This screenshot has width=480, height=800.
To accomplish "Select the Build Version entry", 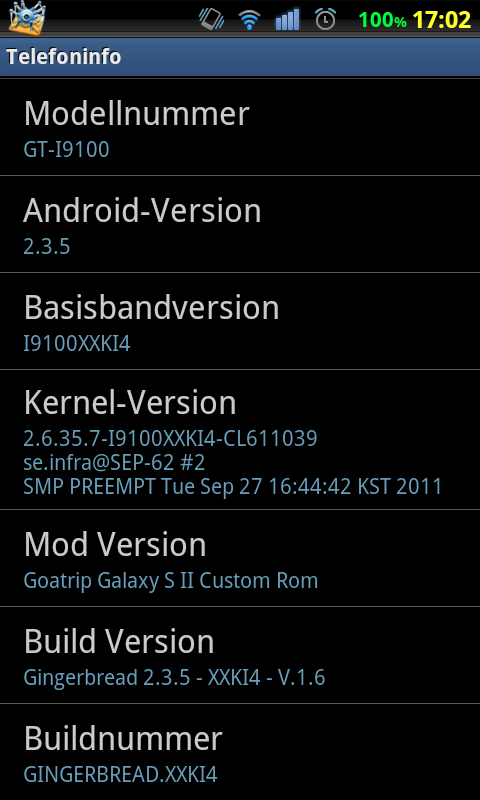I will coord(240,655).
